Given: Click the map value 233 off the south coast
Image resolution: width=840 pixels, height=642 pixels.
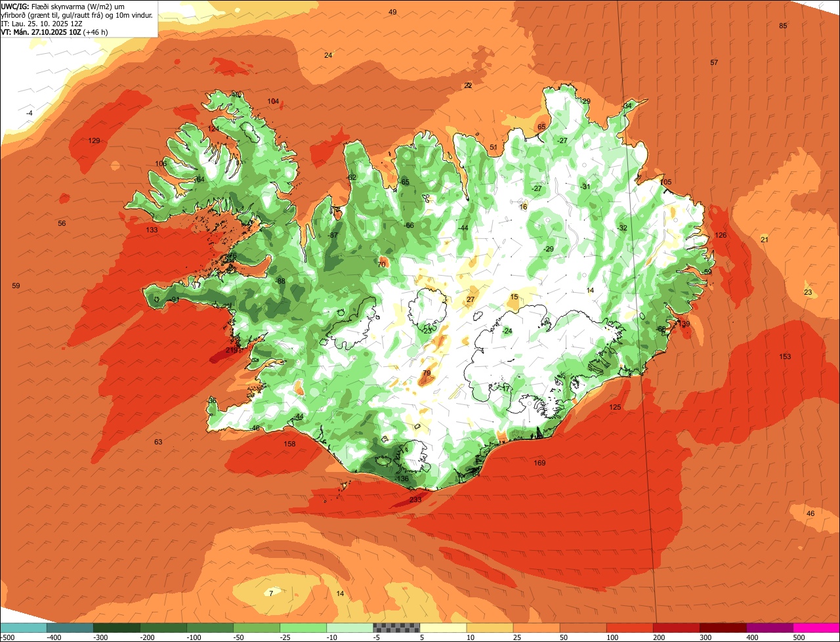Looking at the screenshot, I should coord(415,500).
